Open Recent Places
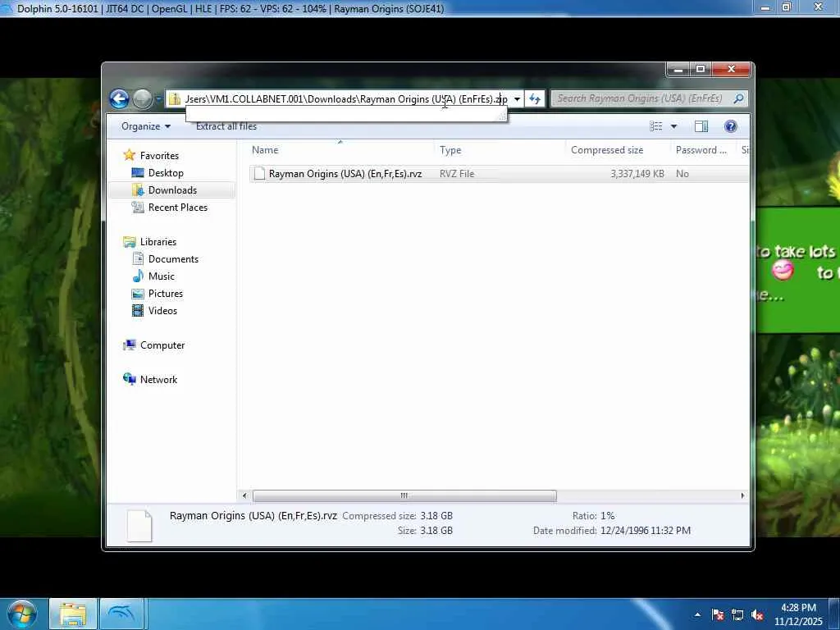Screen dimensions: 840x630 coord(178,208)
